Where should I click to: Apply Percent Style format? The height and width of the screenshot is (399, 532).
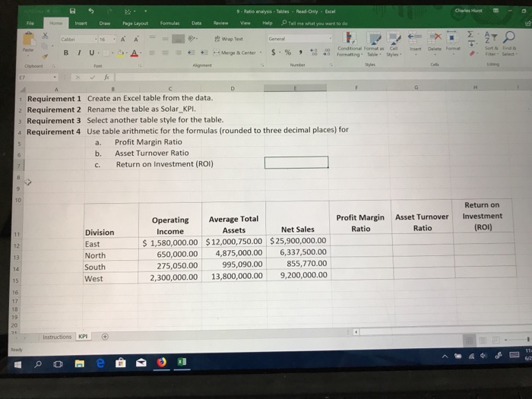click(x=288, y=52)
